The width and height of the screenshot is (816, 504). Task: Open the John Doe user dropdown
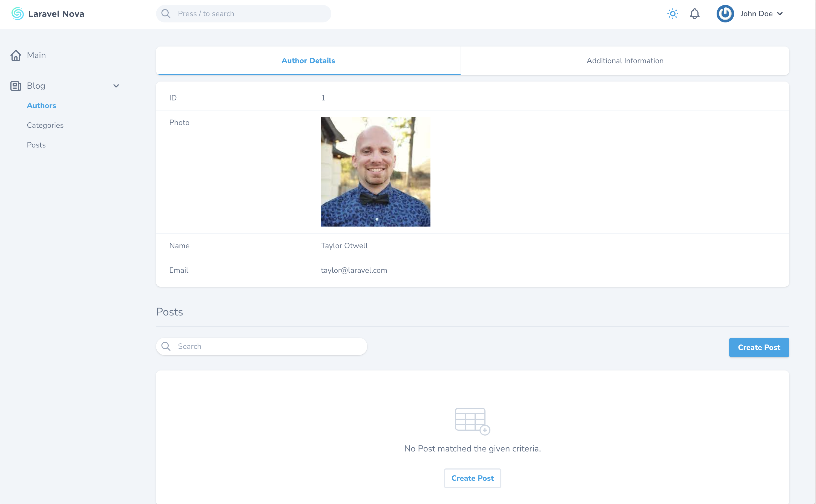point(761,14)
